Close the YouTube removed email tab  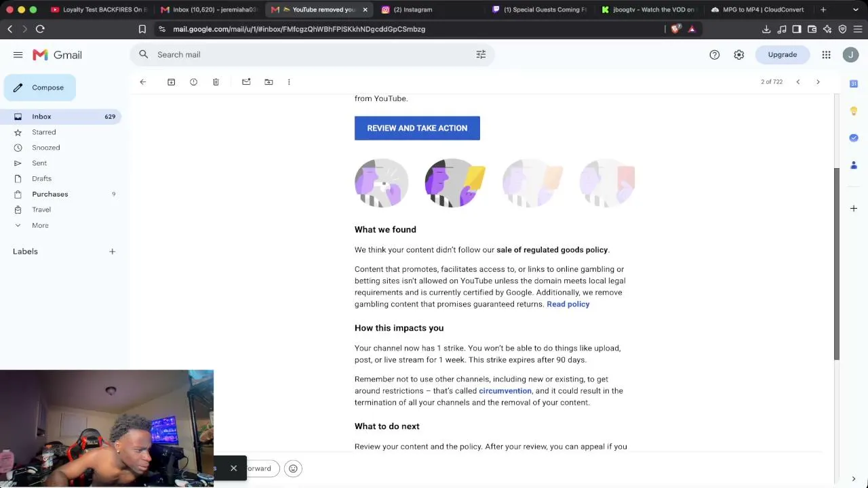point(365,9)
